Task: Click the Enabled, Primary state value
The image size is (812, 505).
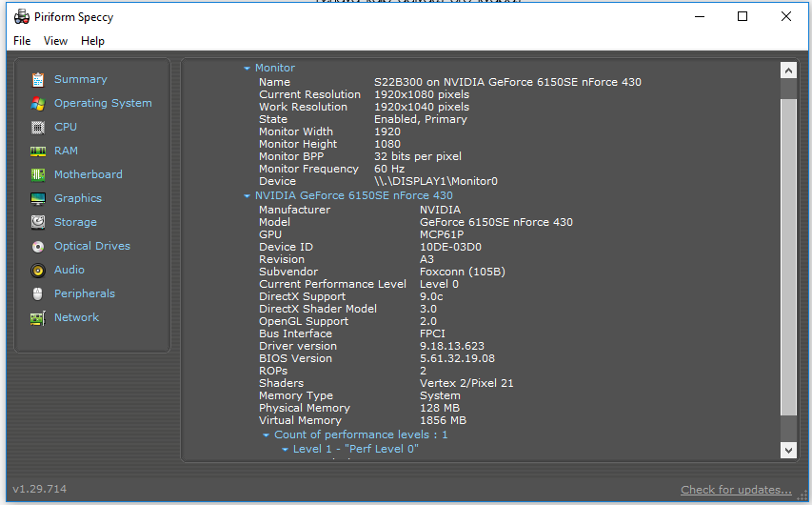Action: pos(421,119)
